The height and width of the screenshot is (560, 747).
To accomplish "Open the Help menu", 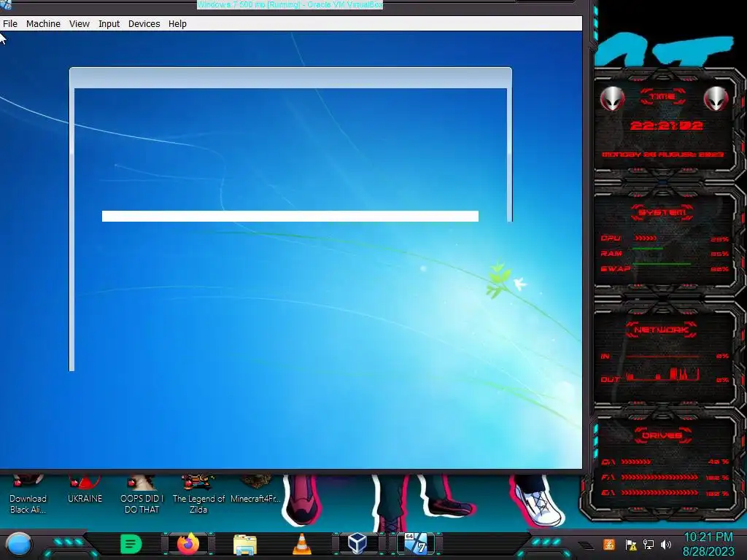I will point(177,24).
